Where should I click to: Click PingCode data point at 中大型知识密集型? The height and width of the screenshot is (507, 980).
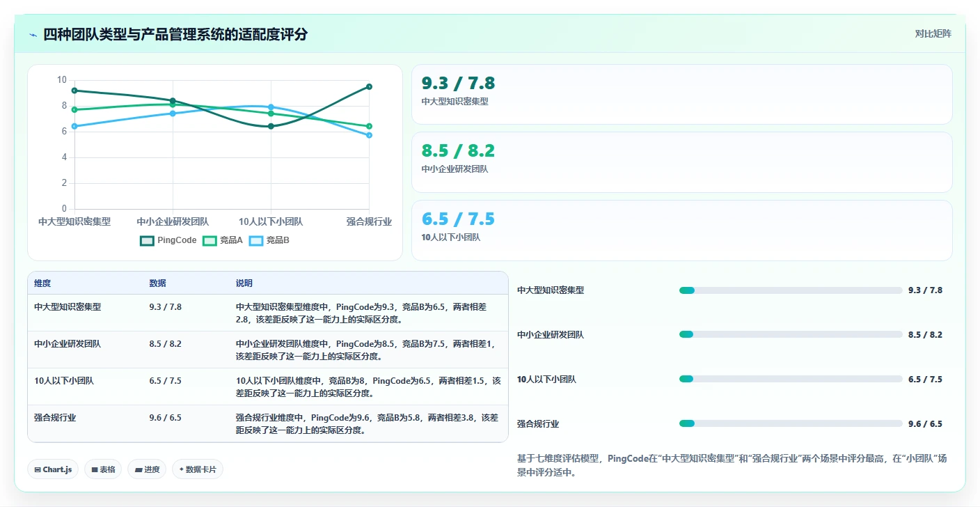(74, 91)
